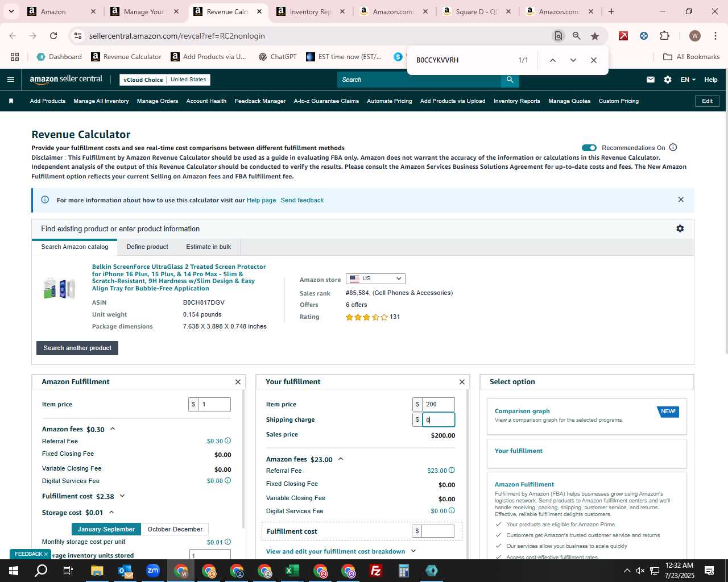Switch to Estimate in bulk tab
The image size is (728, 582).
209,247
